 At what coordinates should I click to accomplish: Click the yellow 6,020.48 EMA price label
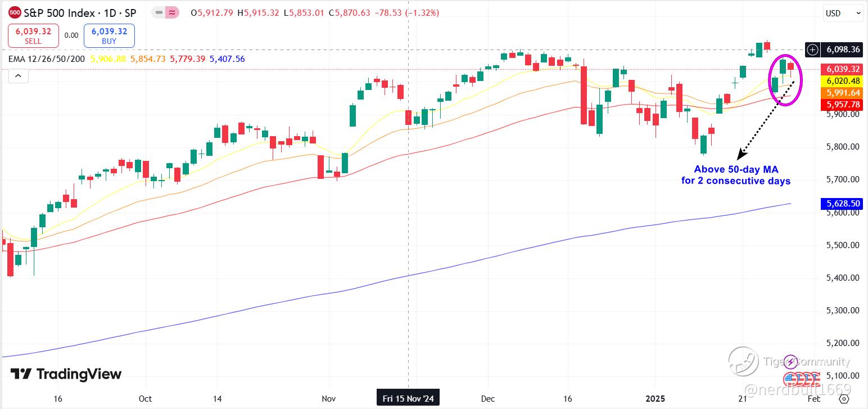point(841,81)
